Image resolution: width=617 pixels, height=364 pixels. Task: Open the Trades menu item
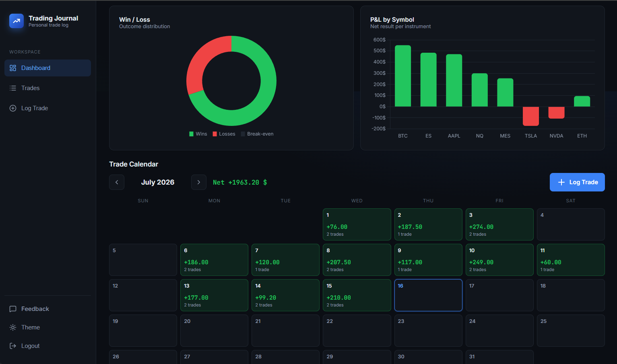(x=47, y=88)
